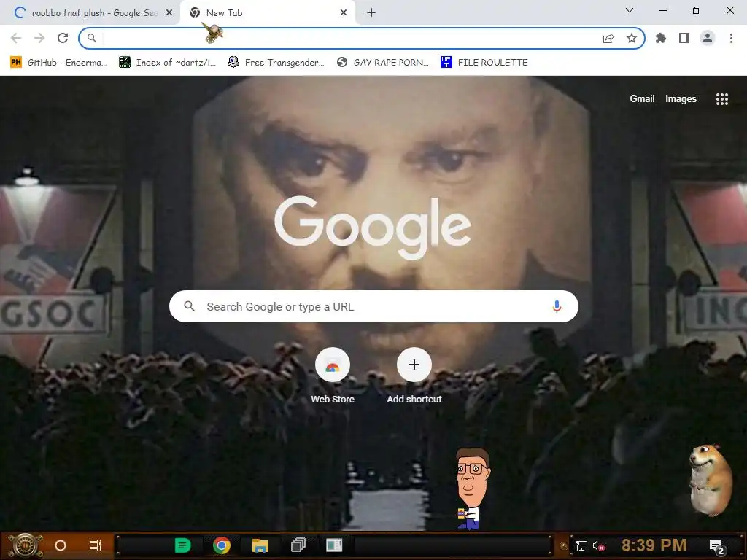The width and height of the screenshot is (747, 560).
Task: Open the Google apps grid
Action: [x=721, y=99]
